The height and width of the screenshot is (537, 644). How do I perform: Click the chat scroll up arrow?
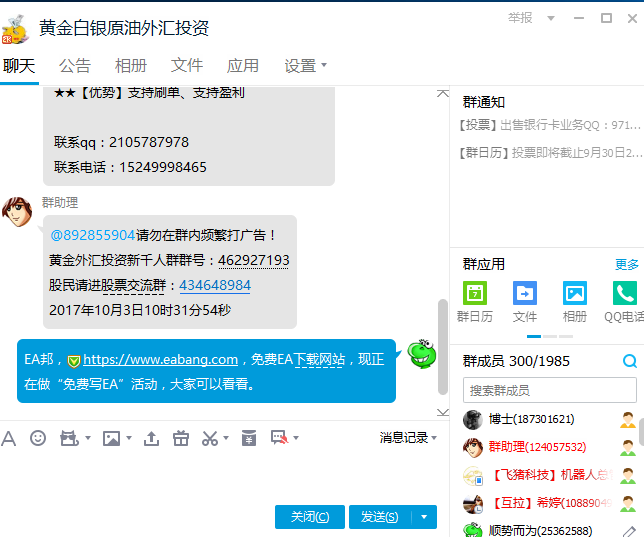click(443, 94)
